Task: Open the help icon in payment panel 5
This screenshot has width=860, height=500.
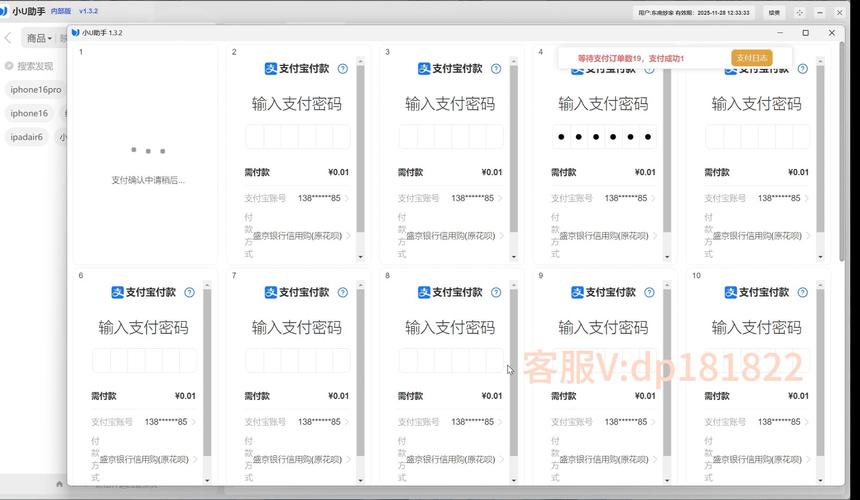Action: coord(802,69)
